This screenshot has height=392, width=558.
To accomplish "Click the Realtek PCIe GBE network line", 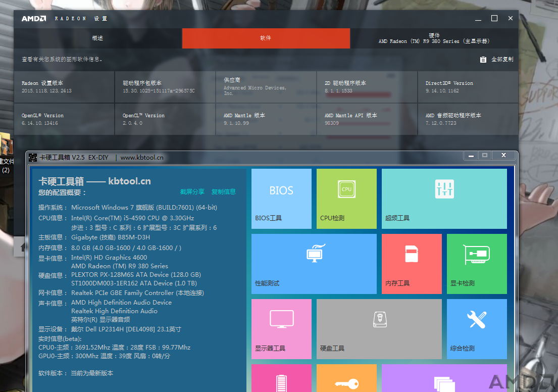I will coord(137,292).
